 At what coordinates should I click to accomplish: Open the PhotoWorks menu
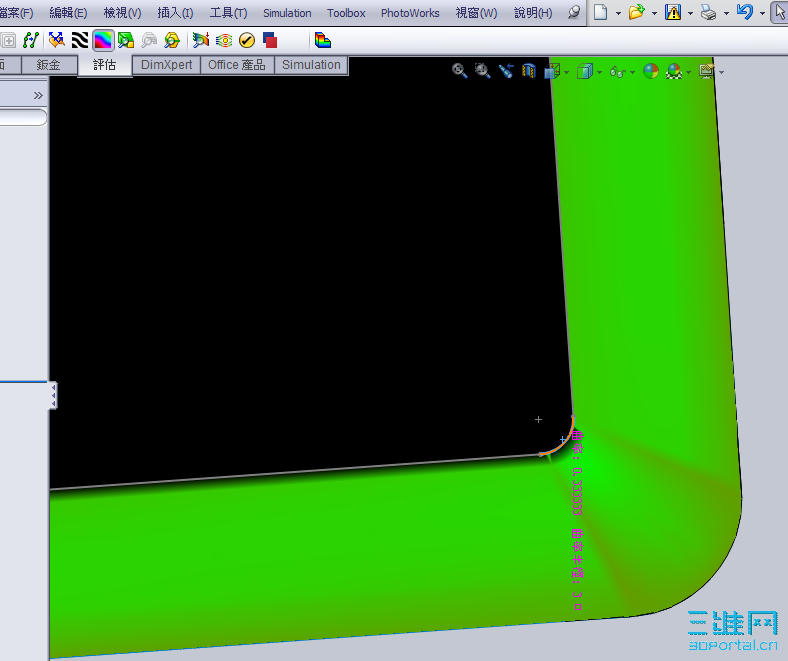click(x=410, y=13)
